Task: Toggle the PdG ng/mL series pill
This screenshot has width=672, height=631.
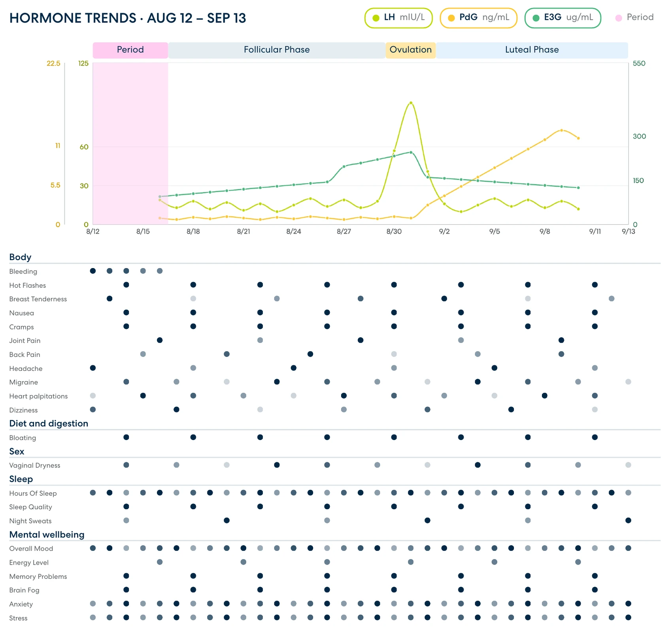Action: click(x=479, y=18)
